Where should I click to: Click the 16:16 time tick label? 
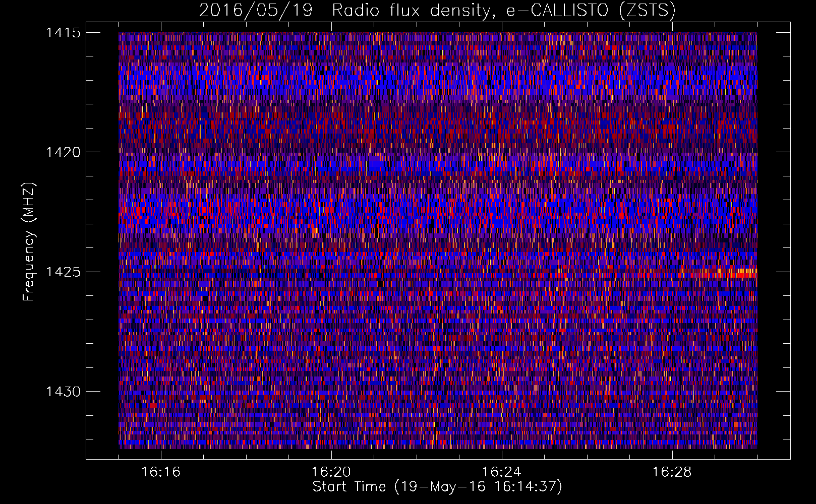161,472
